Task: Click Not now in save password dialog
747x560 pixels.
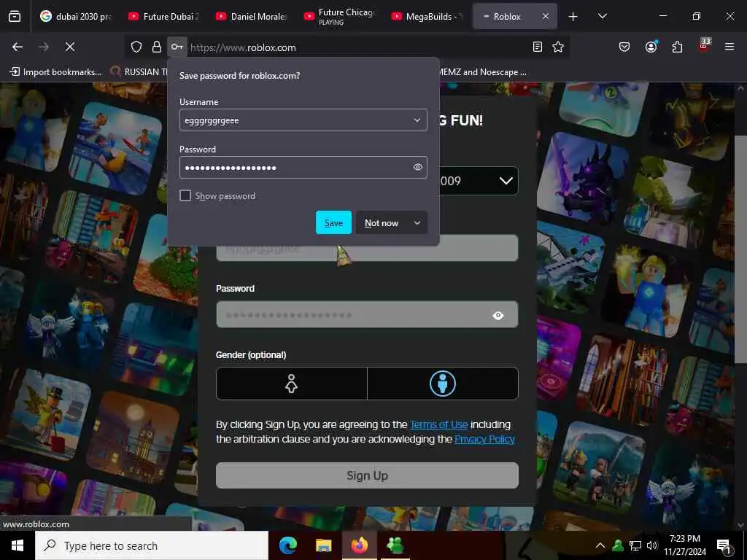Action: pos(381,223)
